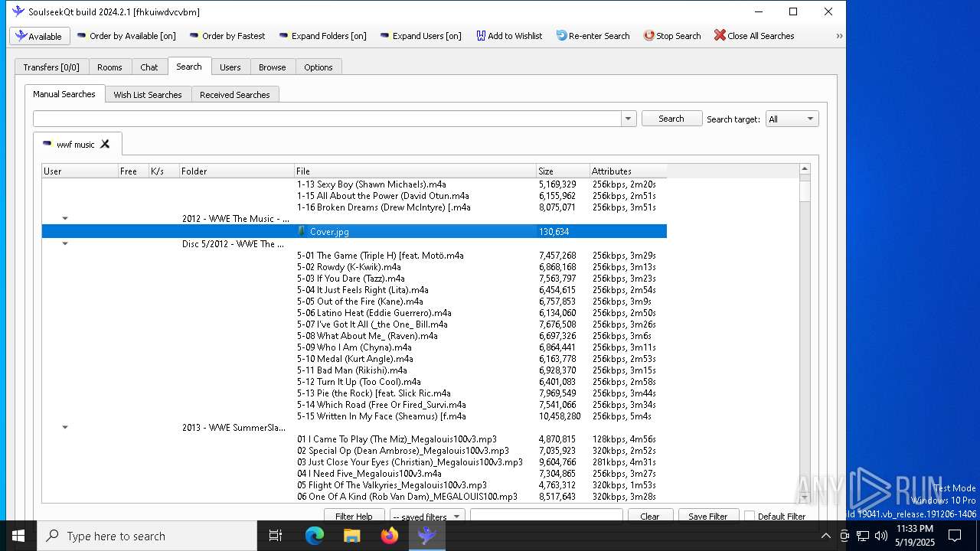
Task: Click the Cover.jpg image file icon
Action: [x=302, y=231]
